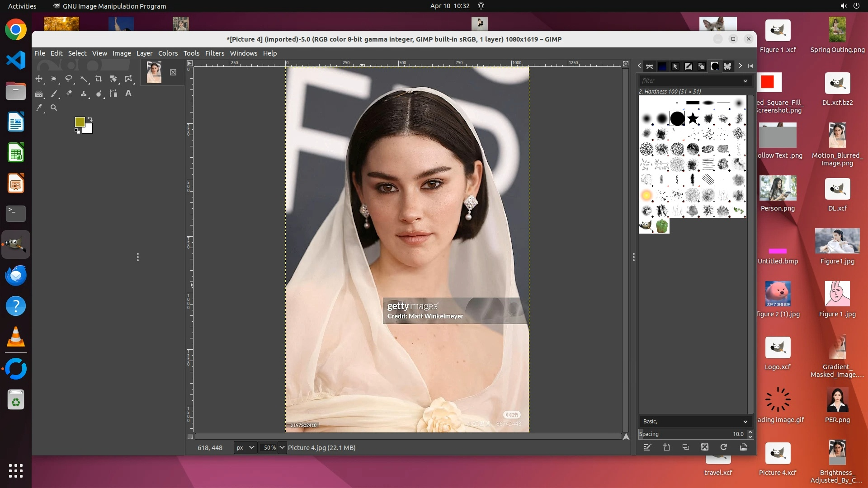Select the Clone stamp tool
This screenshot has width=868, height=488.
tap(84, 94)
